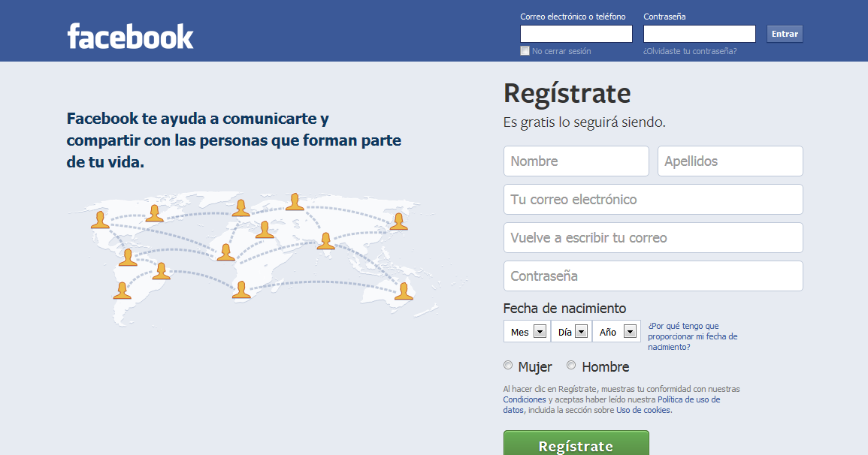Screen dimensions: 868x455
Task: Open the Uso de cookies link
Action: pos(644,410)
